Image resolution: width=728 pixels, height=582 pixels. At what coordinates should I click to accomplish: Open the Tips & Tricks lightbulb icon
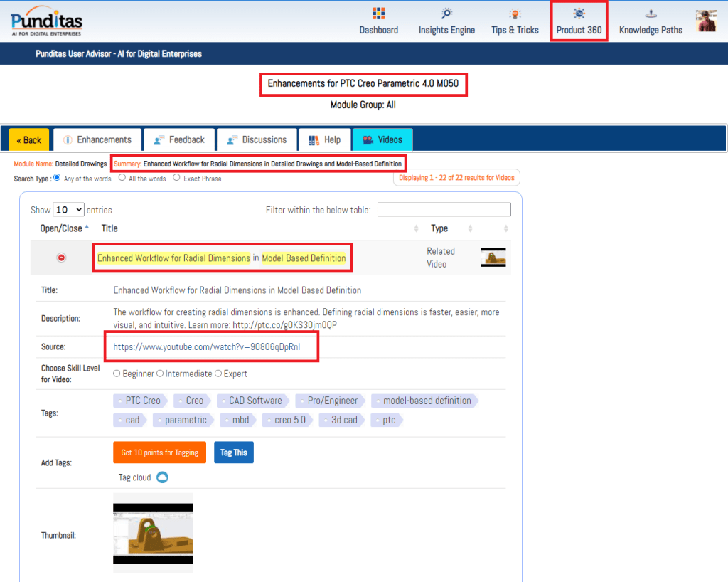[x=515, y=14]
